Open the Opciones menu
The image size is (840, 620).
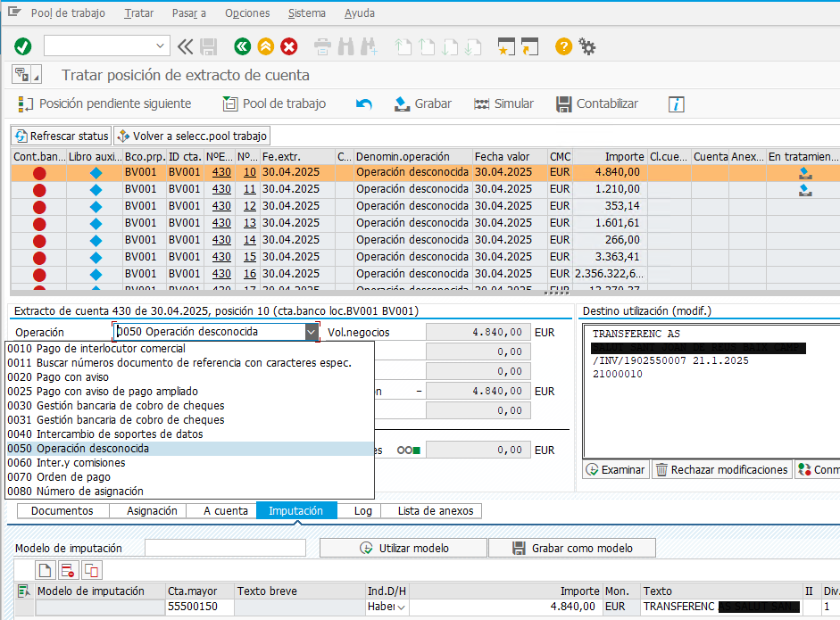[247, 12]
